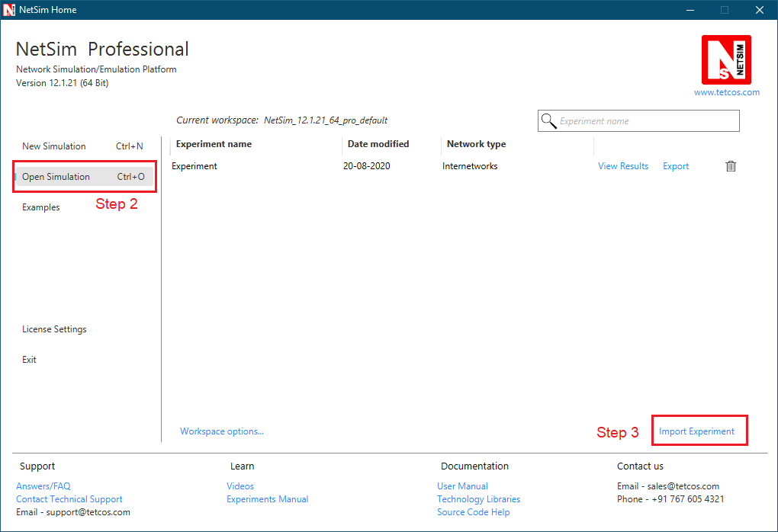This screenshot has height=532, width=778.
Task: Select Open Simulation menu item
Action: point(83,177)
